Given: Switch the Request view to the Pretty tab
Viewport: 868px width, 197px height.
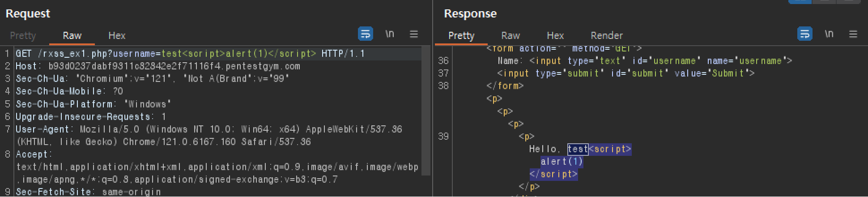Looking at the screenshot, I should [x=23, y=35].
